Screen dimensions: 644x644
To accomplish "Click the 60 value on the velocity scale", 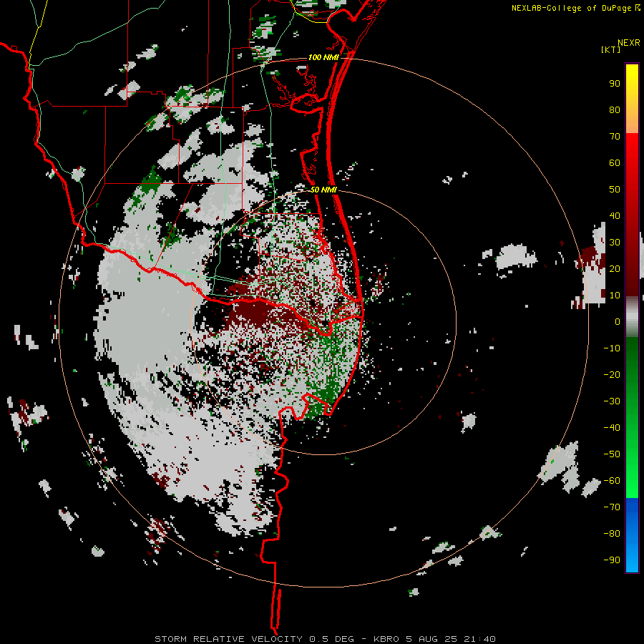I will (615, 162).
